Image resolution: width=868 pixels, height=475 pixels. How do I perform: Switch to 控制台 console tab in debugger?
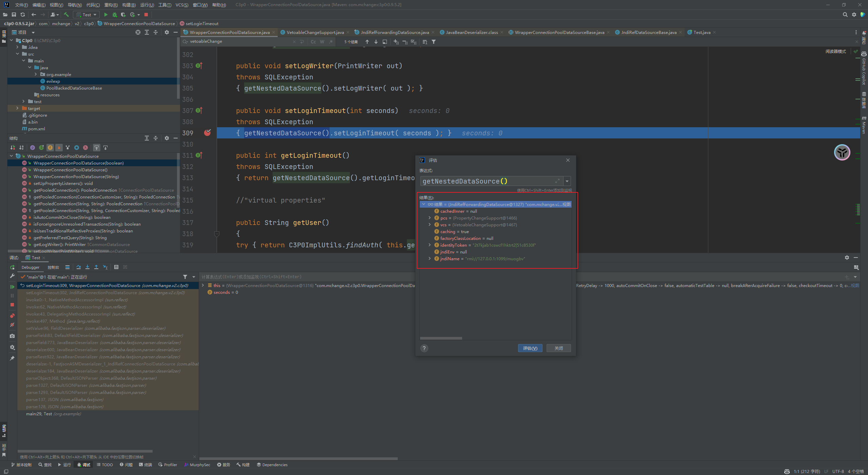pos(53,267)
